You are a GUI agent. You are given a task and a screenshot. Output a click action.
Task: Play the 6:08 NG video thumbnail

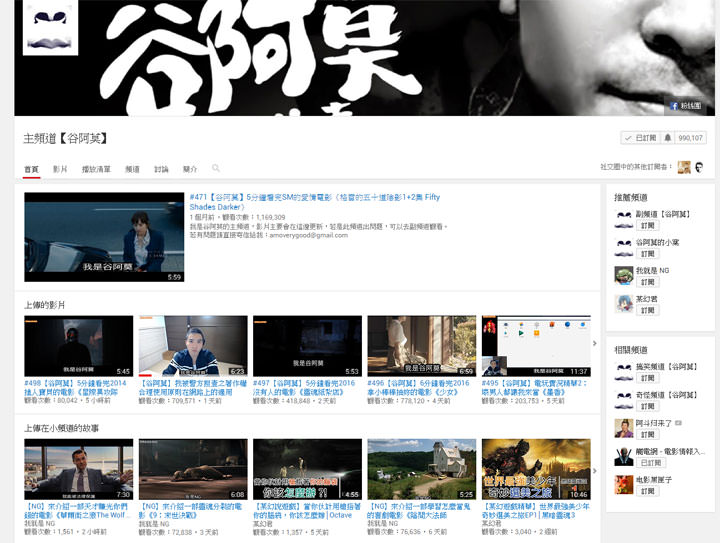point(193,469)
